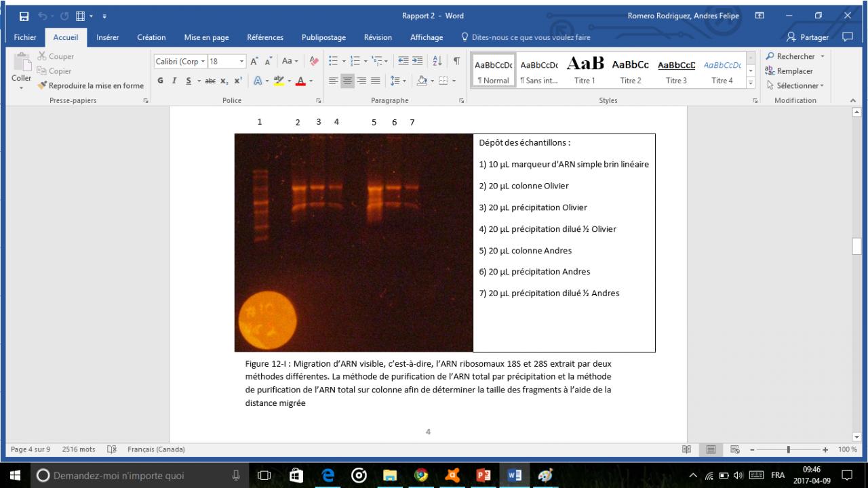Decrease font size with the smaller A icon

pos(269,61)
